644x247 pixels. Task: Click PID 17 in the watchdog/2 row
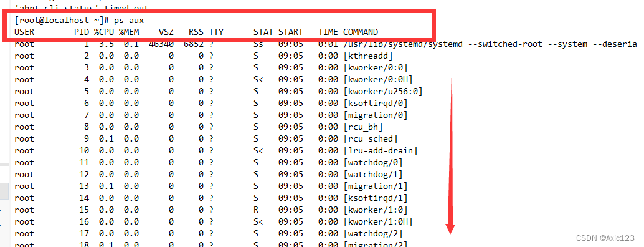tap(84, 234)
